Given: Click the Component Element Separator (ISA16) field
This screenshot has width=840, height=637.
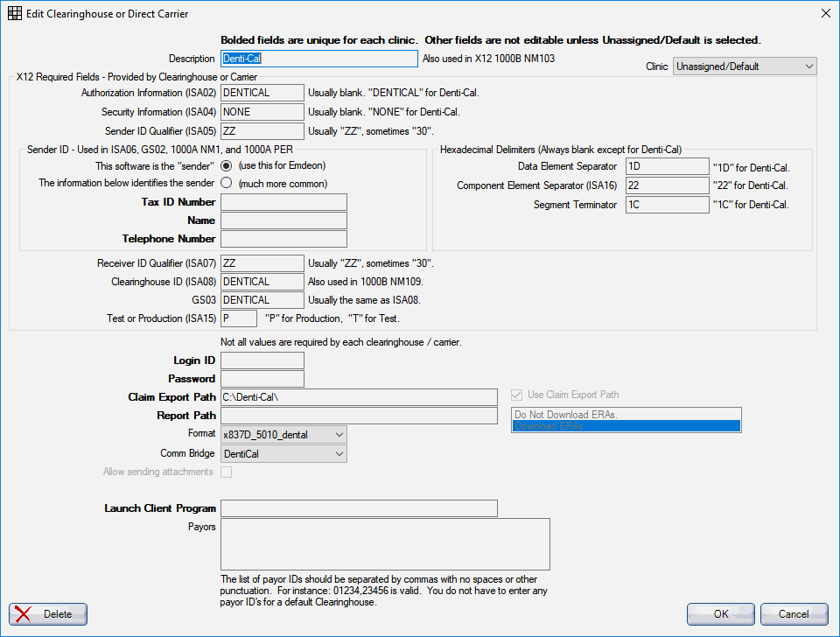Looking at the screenshot, I should click(668, 185).
